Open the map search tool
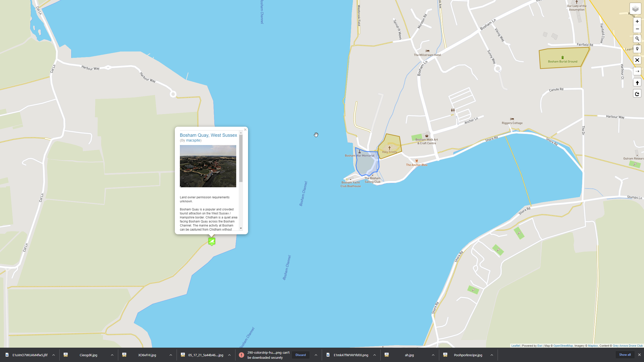Image resolution: width=644 pixels, height=362 pixels. pos(637,39)
